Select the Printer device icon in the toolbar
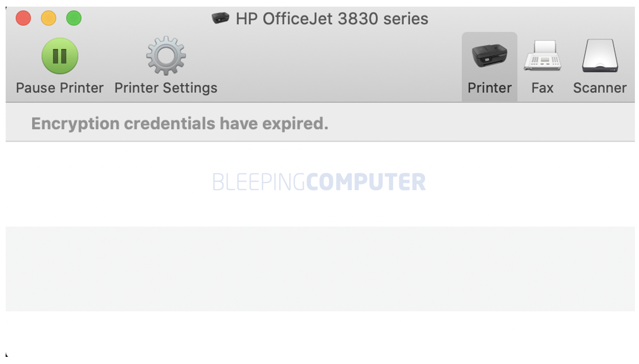This screenshot has width=639, height=364. tap(489, 56)
